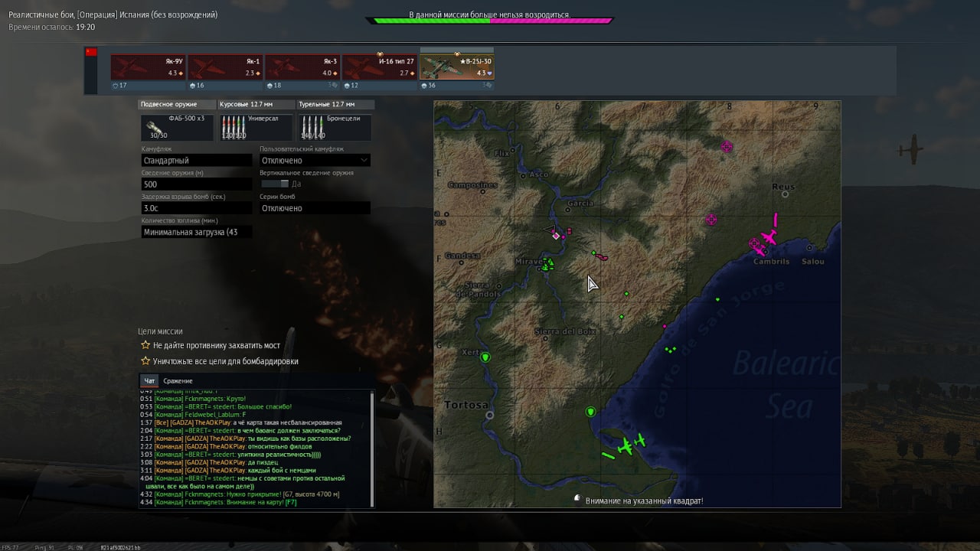Switch to the Чат tab
This screenshot has width=980, height=551.
pyautogui.click(x=149, y=380)
